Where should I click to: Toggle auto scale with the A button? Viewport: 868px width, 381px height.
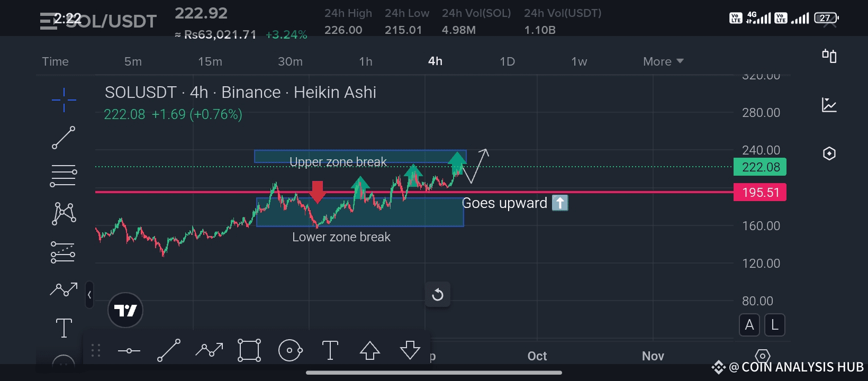pos(749,325)
